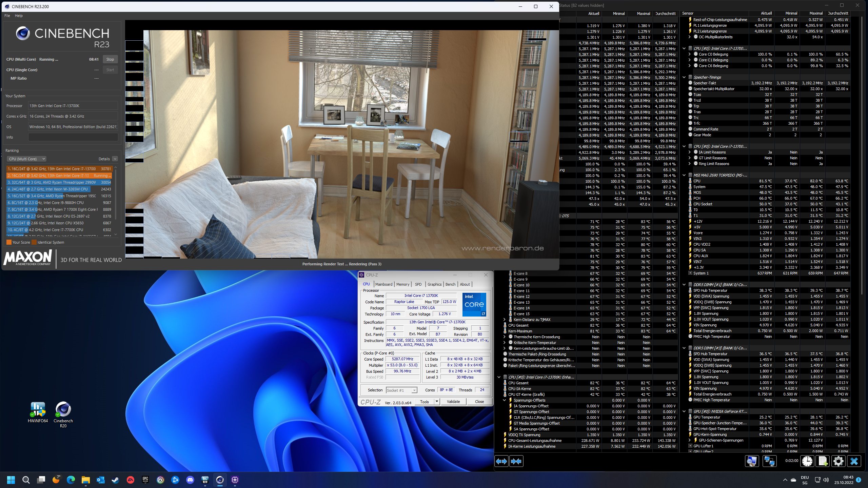Viewport: 868px width, 488px height.
Task: Stop the running multi core test
Action: pos(110,59)
